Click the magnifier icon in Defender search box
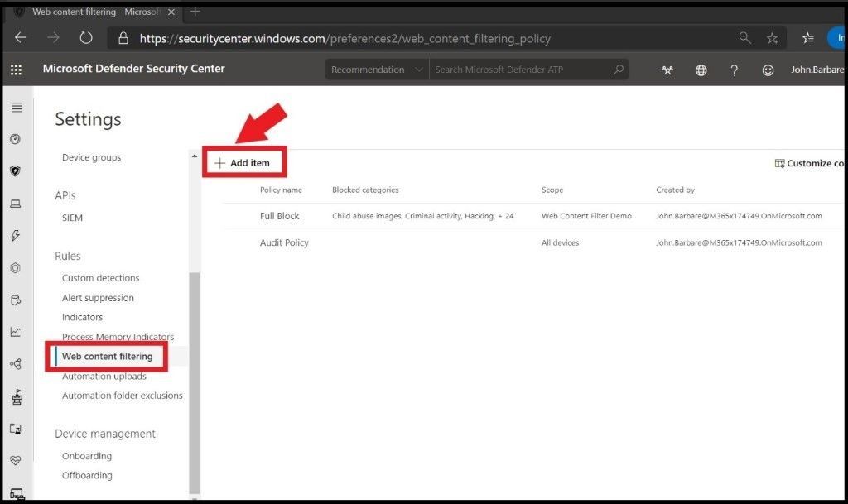Image resolution: width=848 pixels, height=504 pixels. [619, 70]
